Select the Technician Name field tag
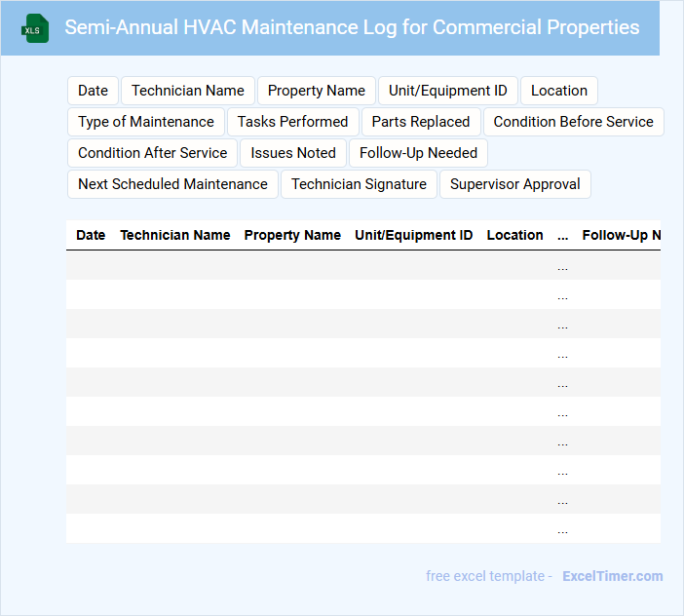Viewport: 684px width, 616px height. 188,91
